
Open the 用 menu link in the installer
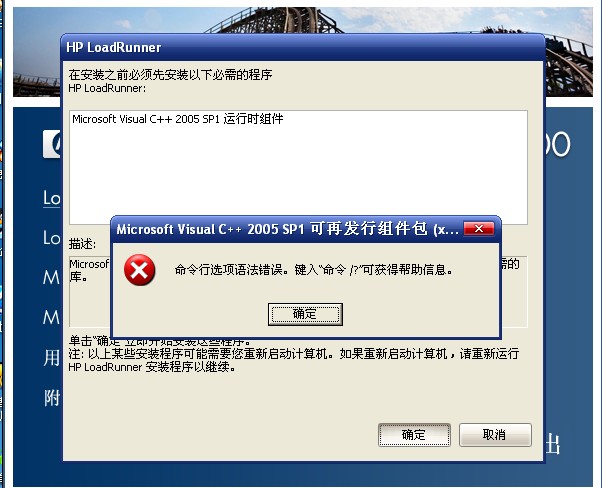click(52, 358)
